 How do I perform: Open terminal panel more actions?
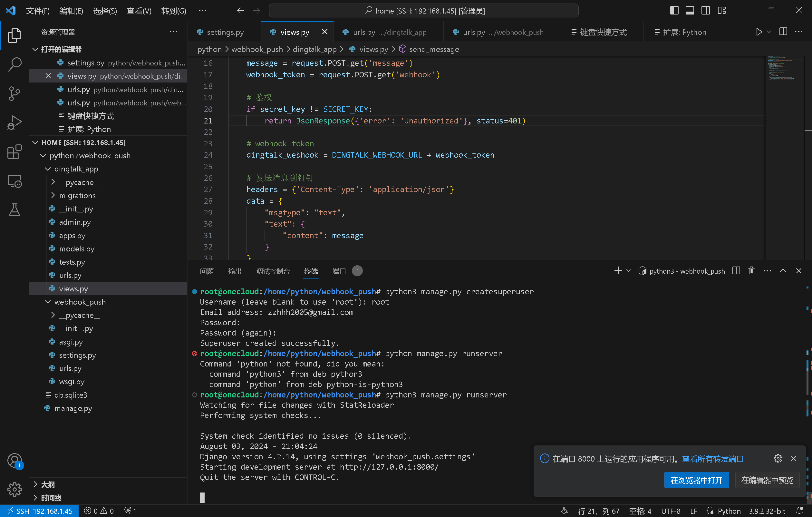pos(767,271)
